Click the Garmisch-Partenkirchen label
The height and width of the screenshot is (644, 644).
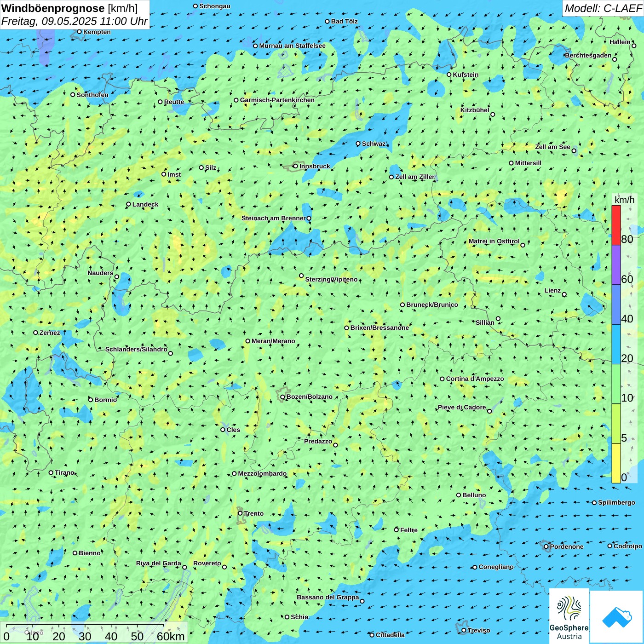point(277,100)
